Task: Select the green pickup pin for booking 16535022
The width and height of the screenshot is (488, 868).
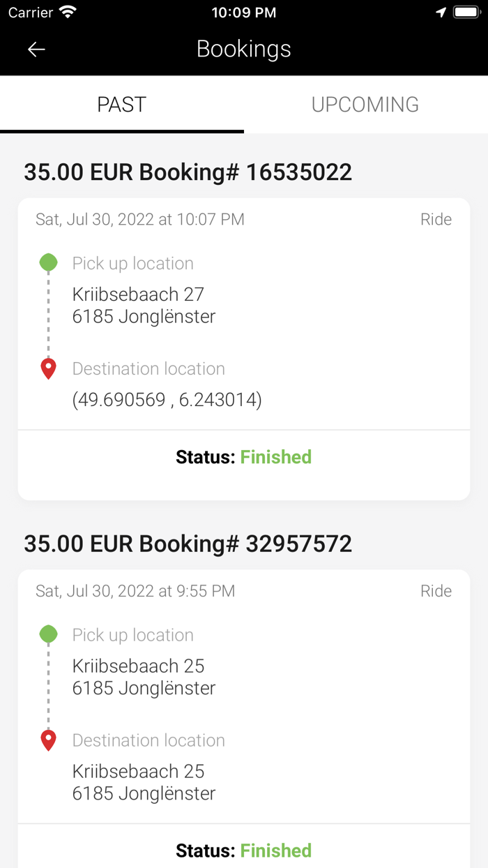Action: coord(48,263)
